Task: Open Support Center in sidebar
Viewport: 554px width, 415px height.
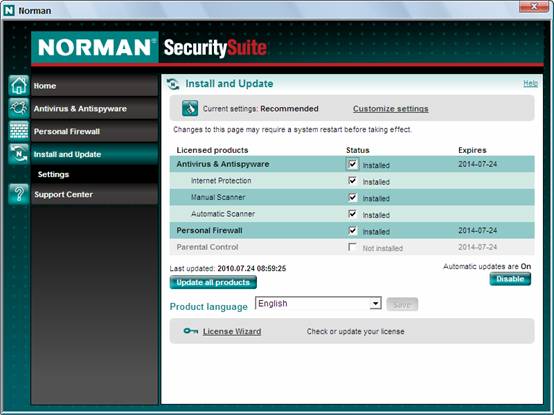Action: pos(94,194)
